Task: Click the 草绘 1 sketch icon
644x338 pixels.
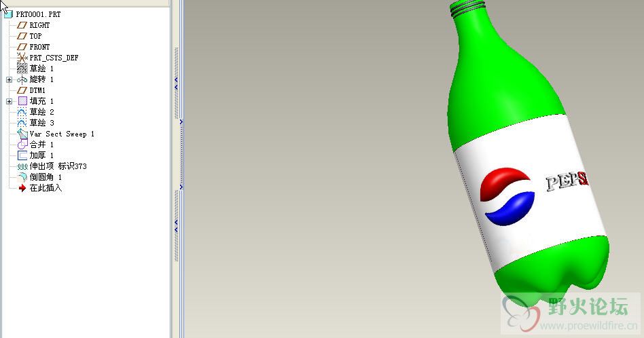Action: pos(22,68)
